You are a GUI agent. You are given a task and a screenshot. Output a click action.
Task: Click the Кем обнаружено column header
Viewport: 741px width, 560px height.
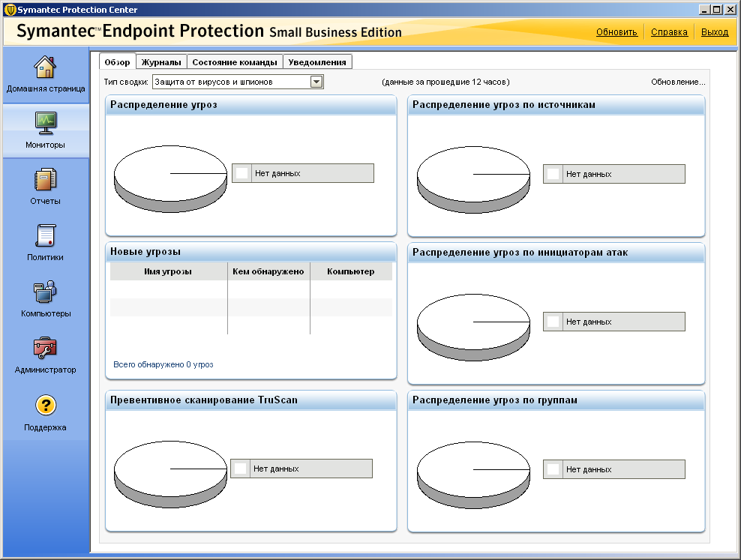coord(268,271)
